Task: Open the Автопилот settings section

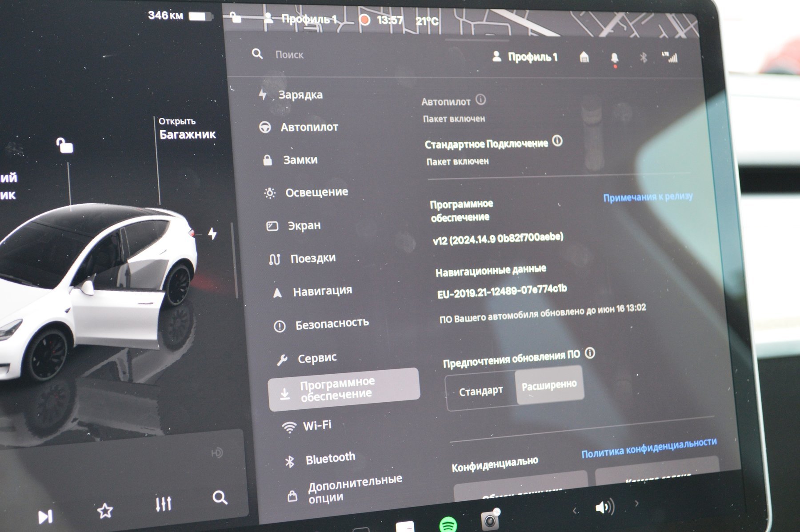Action: (309, 127)
